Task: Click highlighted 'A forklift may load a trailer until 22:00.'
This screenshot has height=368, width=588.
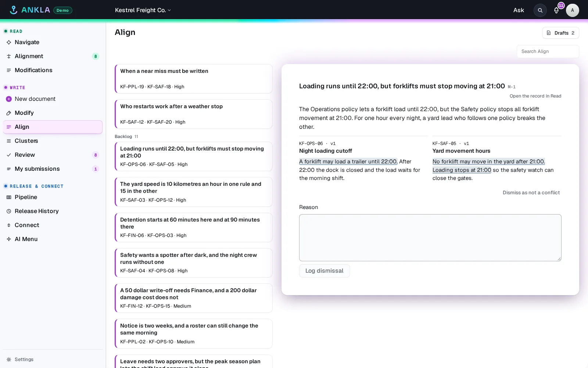Action: [348, 162]
